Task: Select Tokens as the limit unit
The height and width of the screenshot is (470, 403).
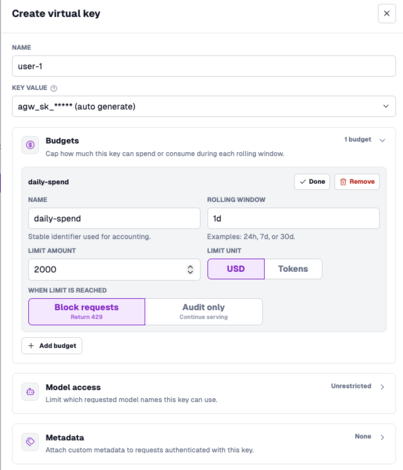Action: click(293, 269)
